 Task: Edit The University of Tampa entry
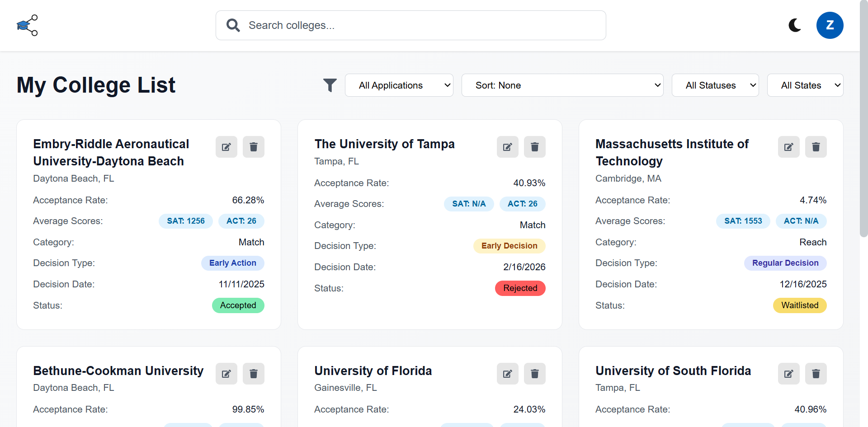[x=508, y=147]
